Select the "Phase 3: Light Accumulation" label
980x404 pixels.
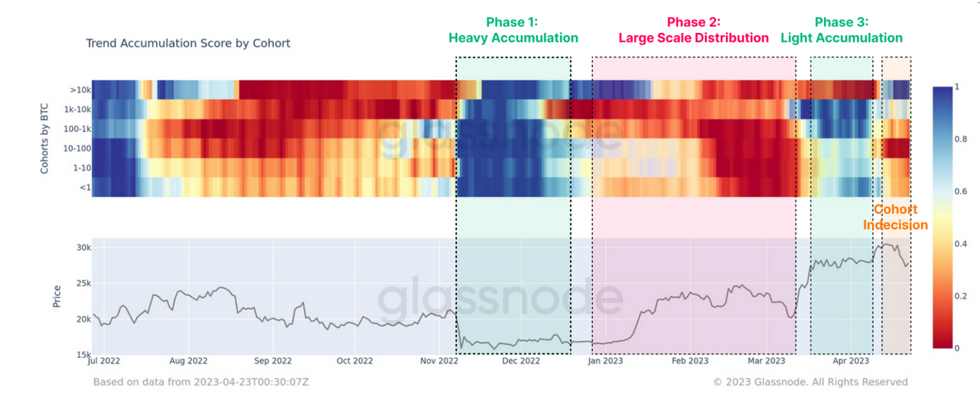842,30
